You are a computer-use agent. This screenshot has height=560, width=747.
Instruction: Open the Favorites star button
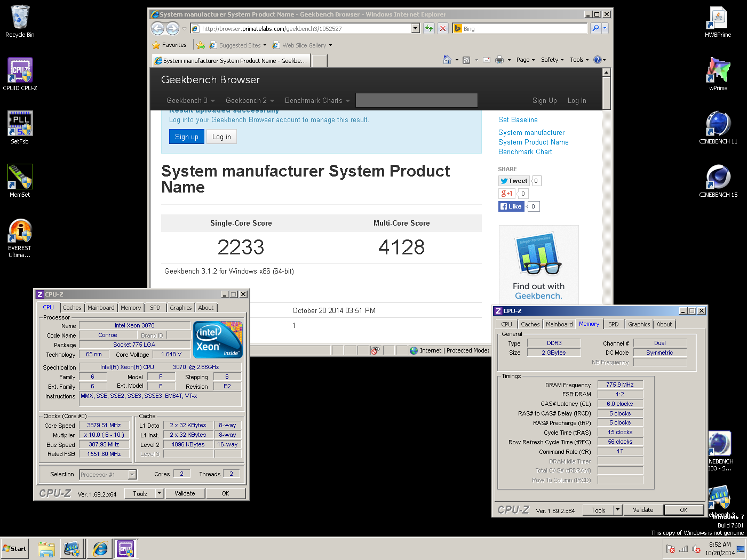click(169, 45)
